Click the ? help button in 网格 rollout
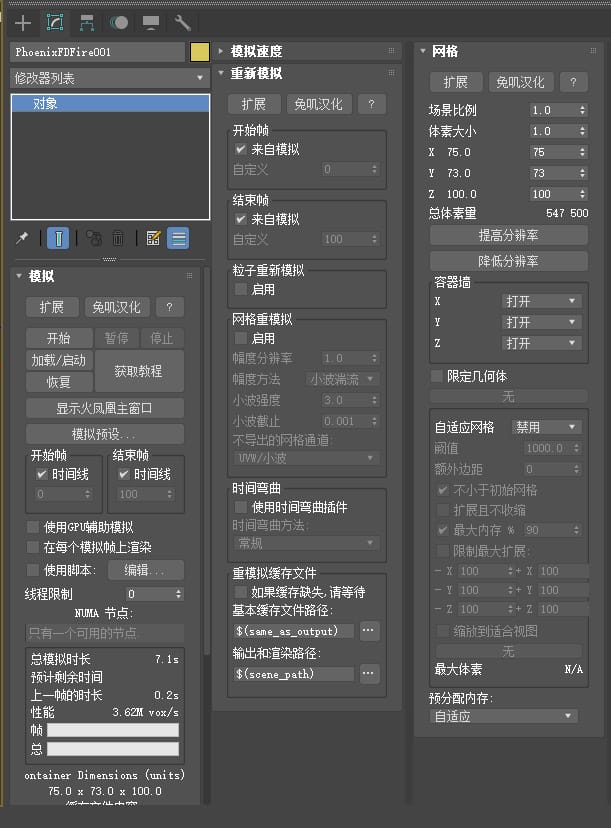This screenshot has width=611, height=828. pyautogui.click(x=574, y=82)
